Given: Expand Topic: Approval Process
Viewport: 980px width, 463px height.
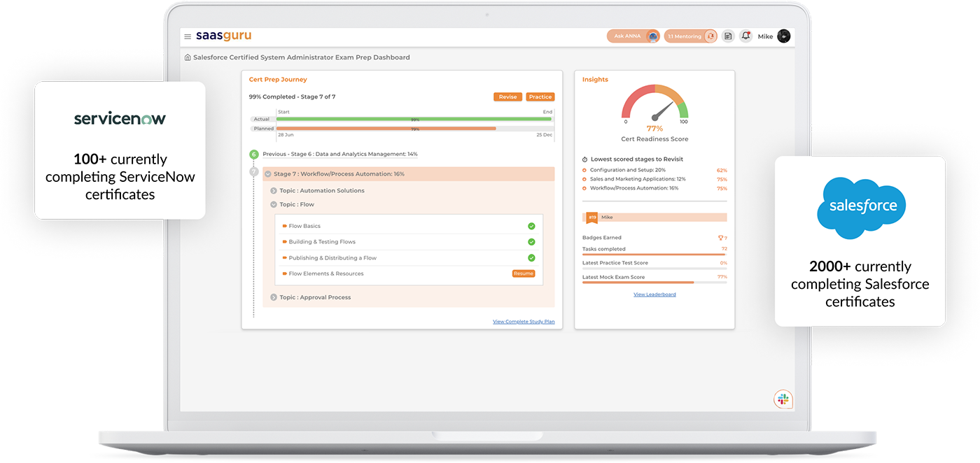Looking at the screenshot, I should [274, 298].
